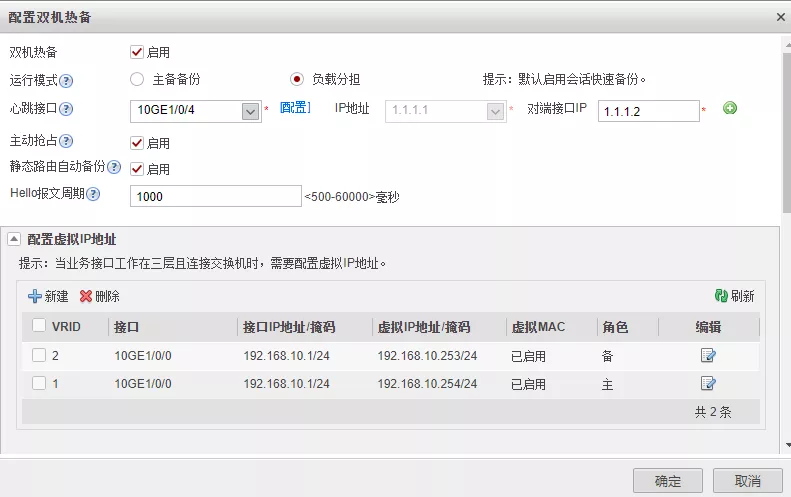Click the 确定 button

click(x=667, y=480)
